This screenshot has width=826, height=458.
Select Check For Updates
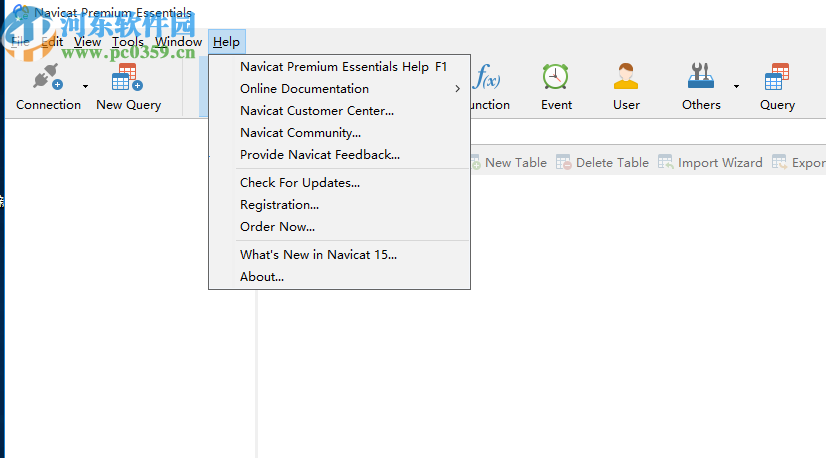pyautogui.click(x=339, y=183)
